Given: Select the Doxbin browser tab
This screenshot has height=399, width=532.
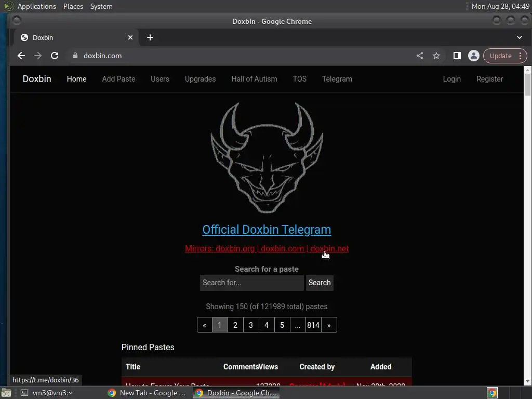Looking at the screenshot, I should click(76, 37).
